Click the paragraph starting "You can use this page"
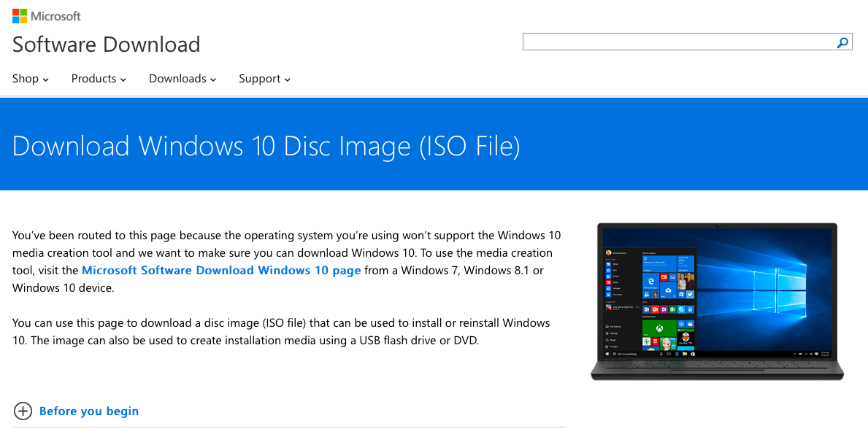Screen dimensions: 868x434 pyautogui.click(x=281, y=331)
